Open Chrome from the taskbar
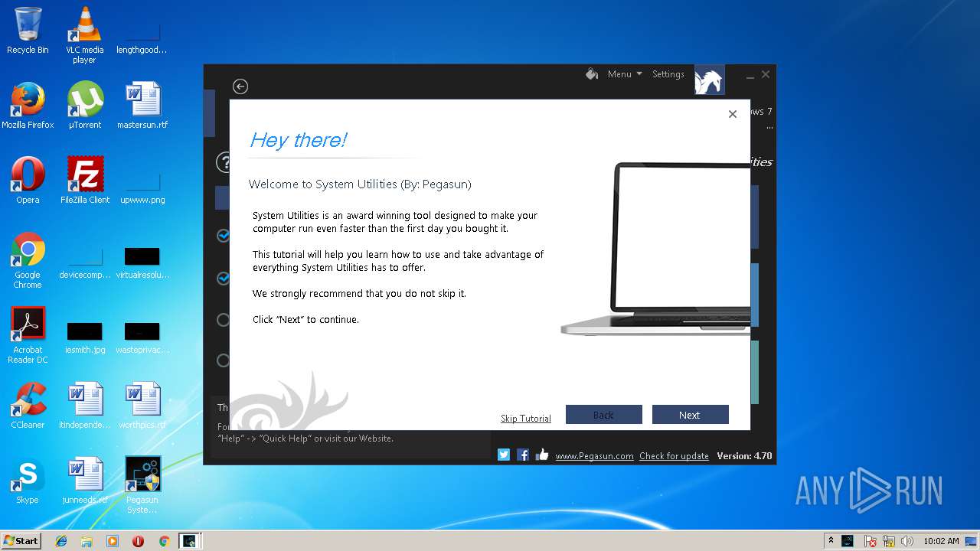Screen dimensions: 980x551 (x=164, y=541)
